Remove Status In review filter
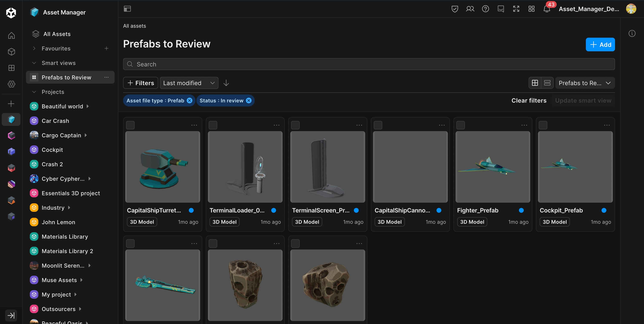 pos(249,101)
